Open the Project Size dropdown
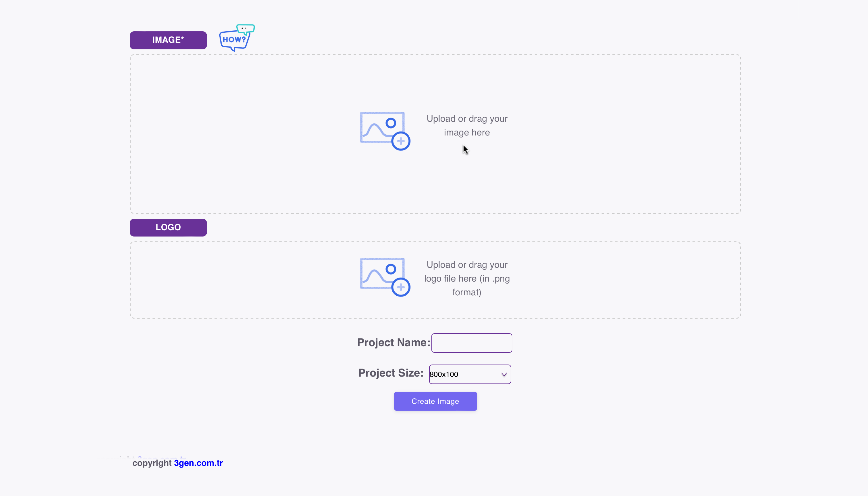The height and width of the screenshot is (496, 868). coord(470,374)
